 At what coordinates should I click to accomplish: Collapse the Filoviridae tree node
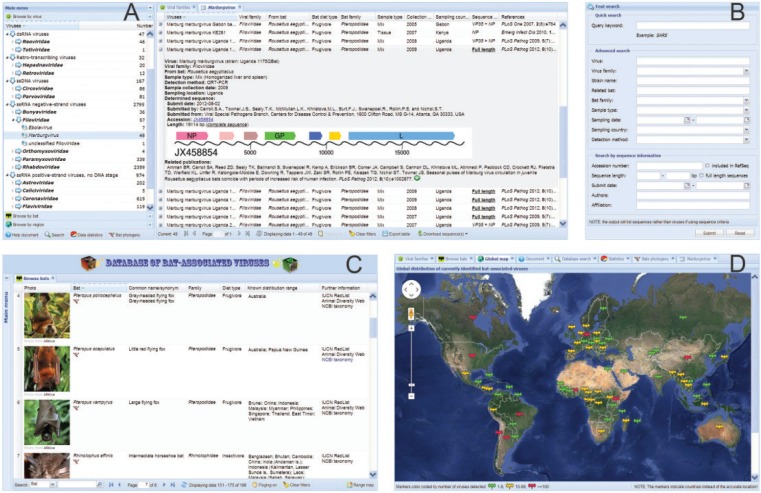[x=13, y=119]
